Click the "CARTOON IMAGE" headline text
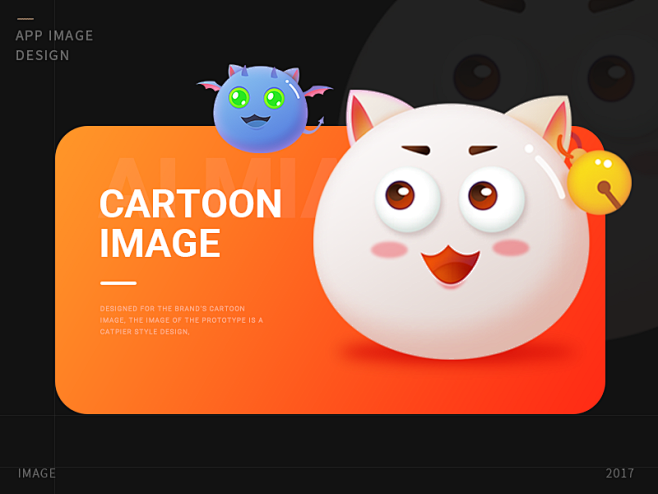 pos(190,223)
